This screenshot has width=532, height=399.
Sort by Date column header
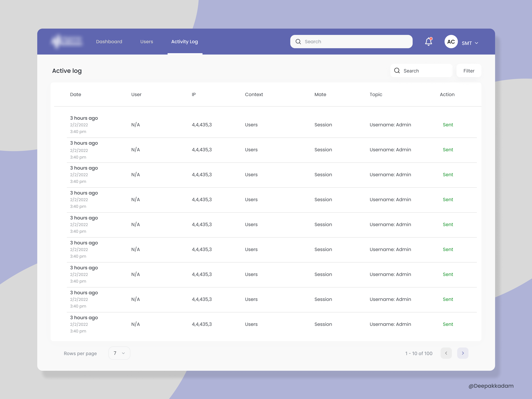point(75,95)
